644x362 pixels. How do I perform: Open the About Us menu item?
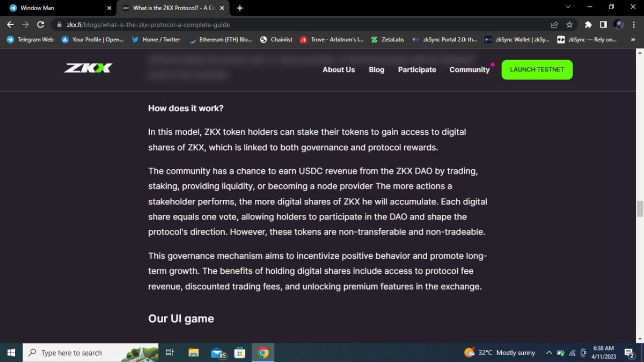[339, 70]
